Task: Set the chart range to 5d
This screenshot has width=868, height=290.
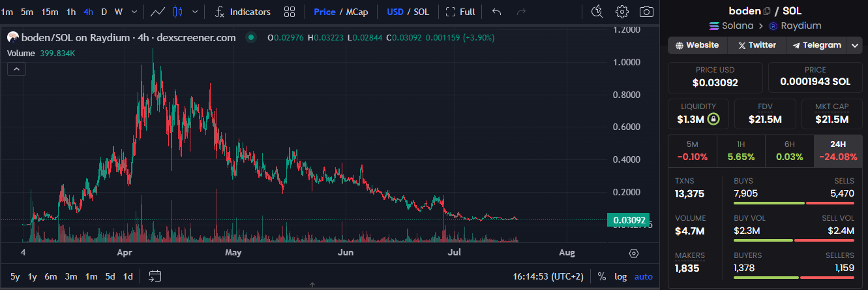Action: coord(111,276)
